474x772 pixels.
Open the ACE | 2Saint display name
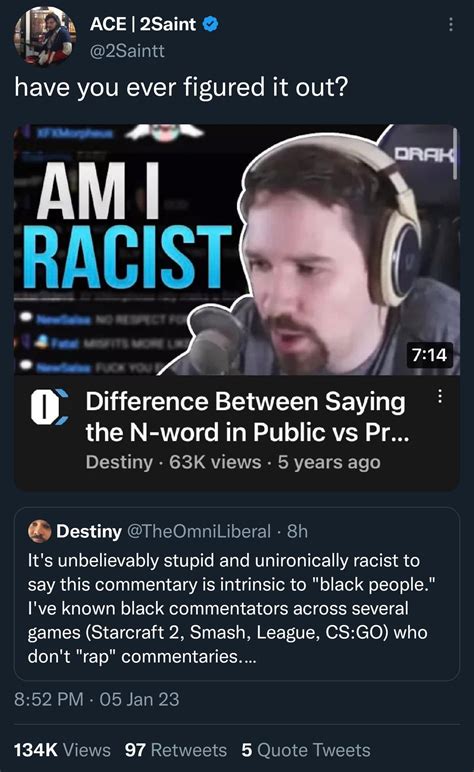coord(143,24)
